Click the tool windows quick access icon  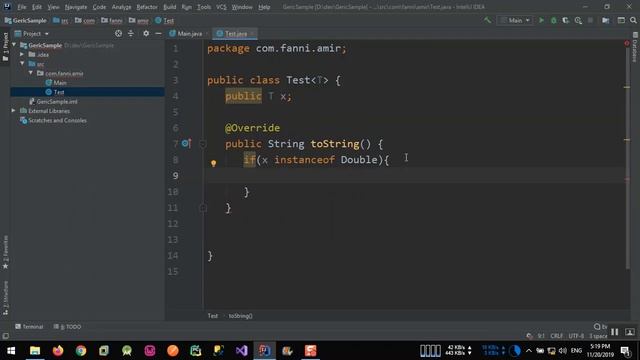[x=5, y=336]
